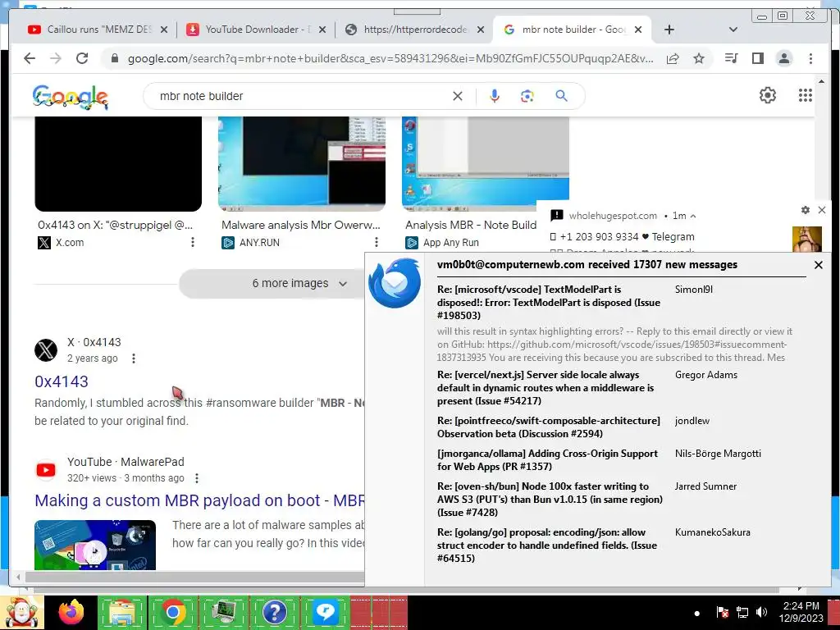
Task: Open the jmorganca/ollama Cross-Origin Support message
Action: click(547, 459)
